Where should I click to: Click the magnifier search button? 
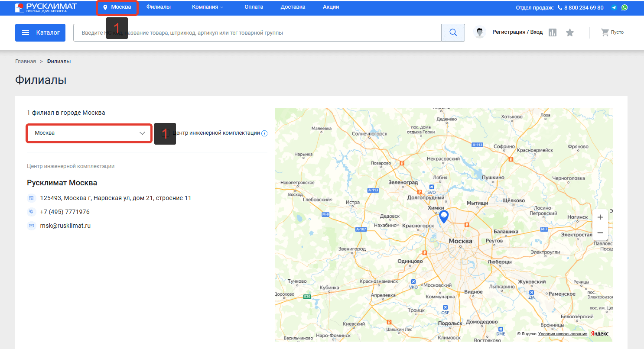(453, 32)
